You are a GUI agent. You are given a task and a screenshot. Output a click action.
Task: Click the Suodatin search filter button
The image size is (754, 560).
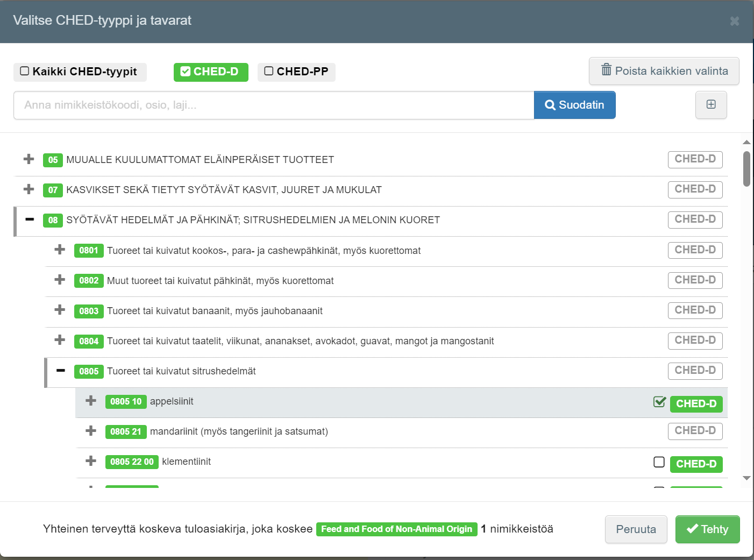pos(574,105)
